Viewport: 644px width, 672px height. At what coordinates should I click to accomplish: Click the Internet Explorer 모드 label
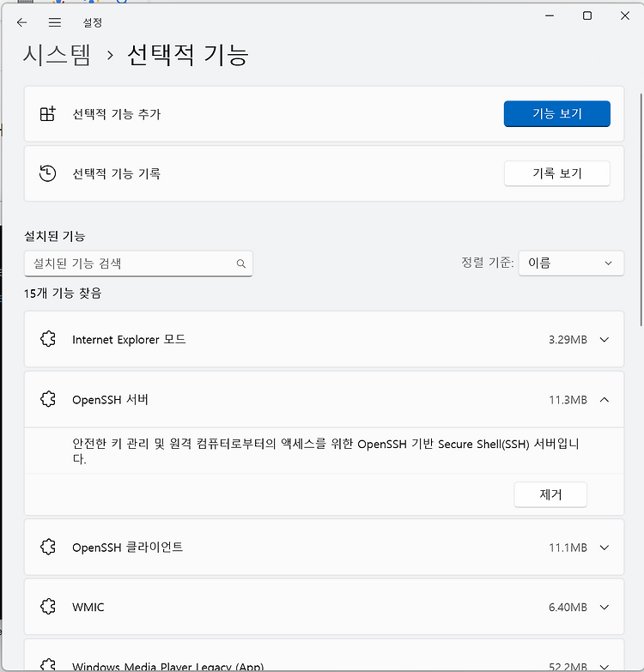coord(129,339)
